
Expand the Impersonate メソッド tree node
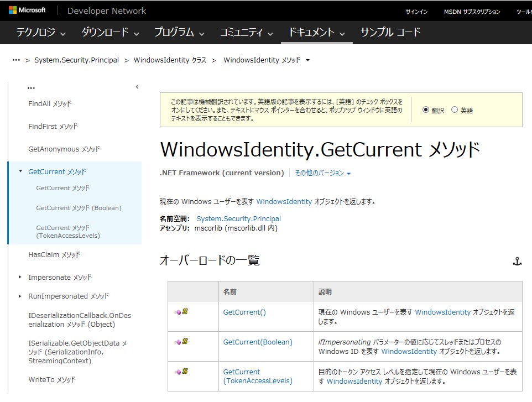(x=20, y=277)
